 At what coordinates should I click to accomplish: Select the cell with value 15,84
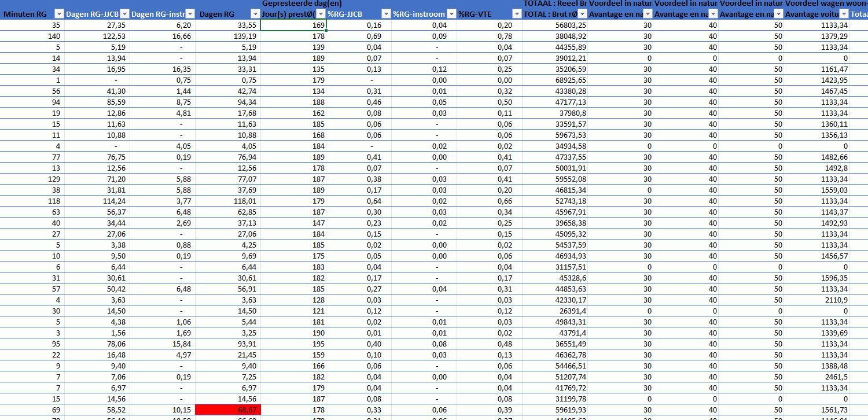pos(163,344)
